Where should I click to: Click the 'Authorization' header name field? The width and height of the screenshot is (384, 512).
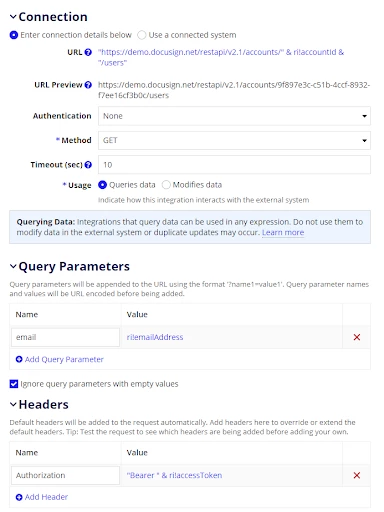pos(65,475)
